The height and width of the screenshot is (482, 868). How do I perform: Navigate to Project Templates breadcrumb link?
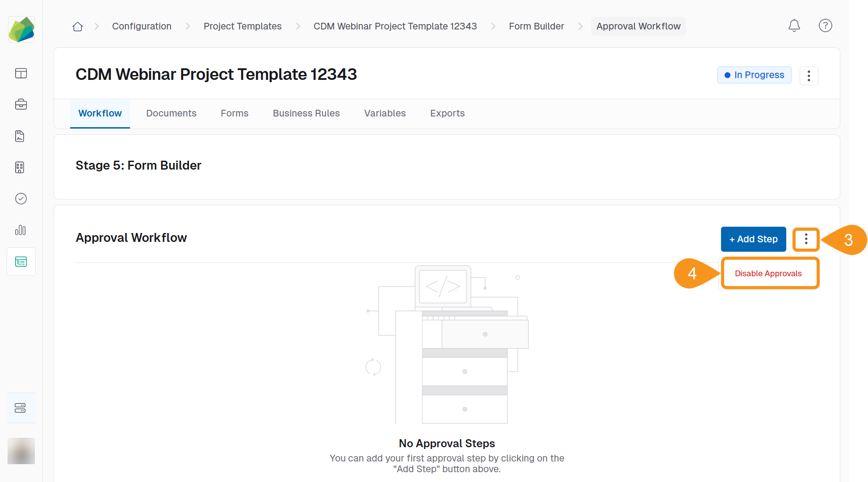pos(243,26)
